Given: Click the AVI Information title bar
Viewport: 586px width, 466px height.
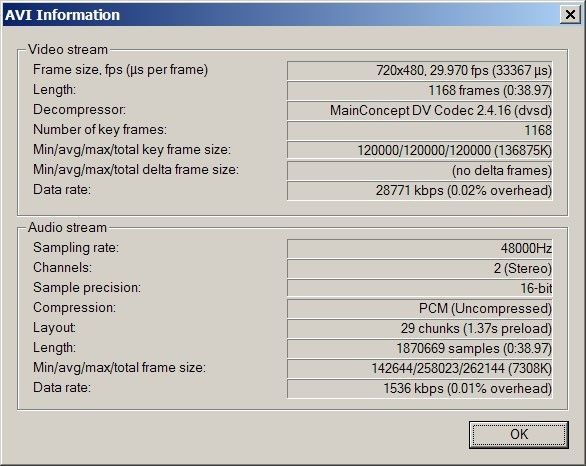Looking at the screenshot, I should pyautogui.click(x=280, y=15).
